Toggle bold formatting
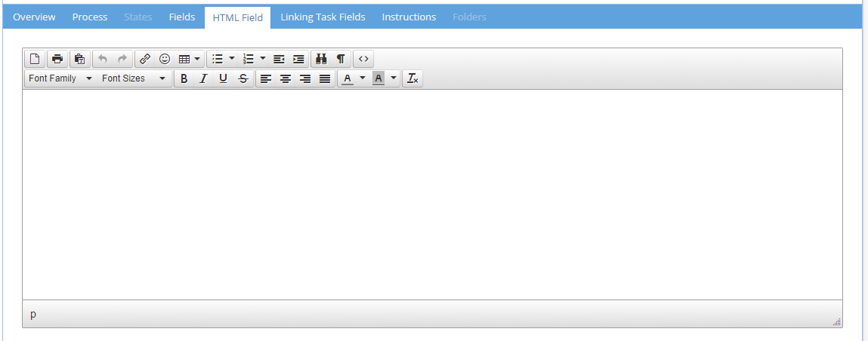Screen dimensions: 868x341 184,78
